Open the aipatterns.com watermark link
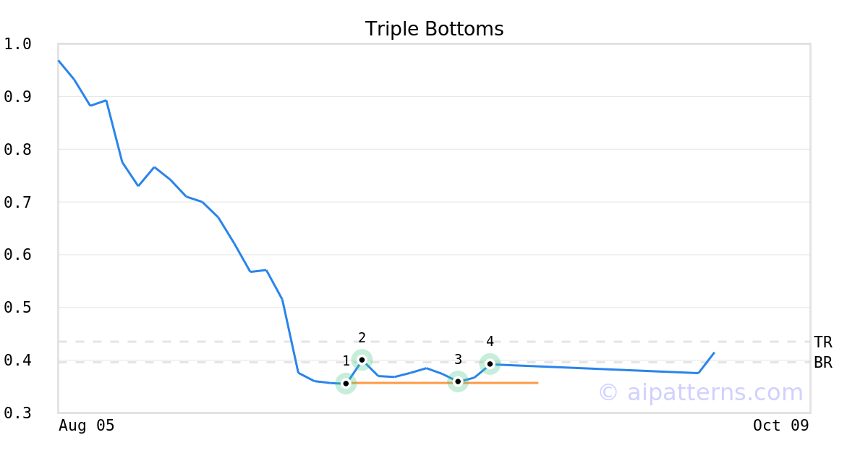 pos(700,392)
